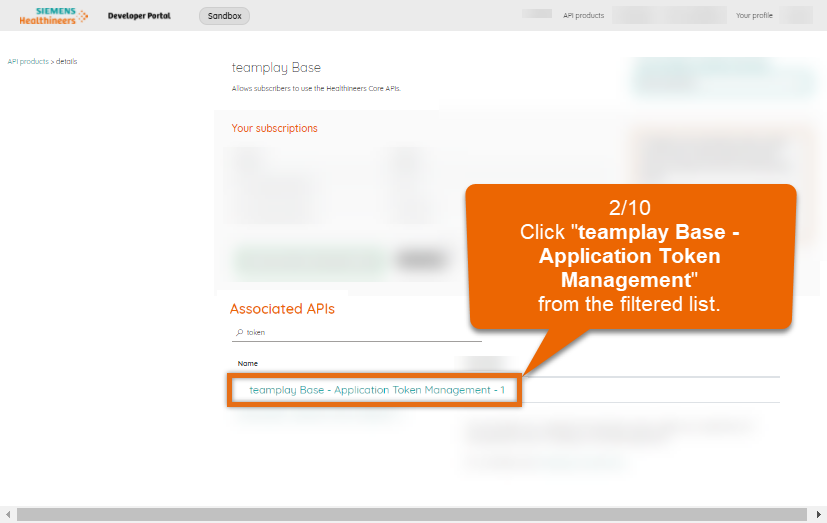Click the magnifier icon in API search
This screenshot has width=827, height=523.
[239, 332]
